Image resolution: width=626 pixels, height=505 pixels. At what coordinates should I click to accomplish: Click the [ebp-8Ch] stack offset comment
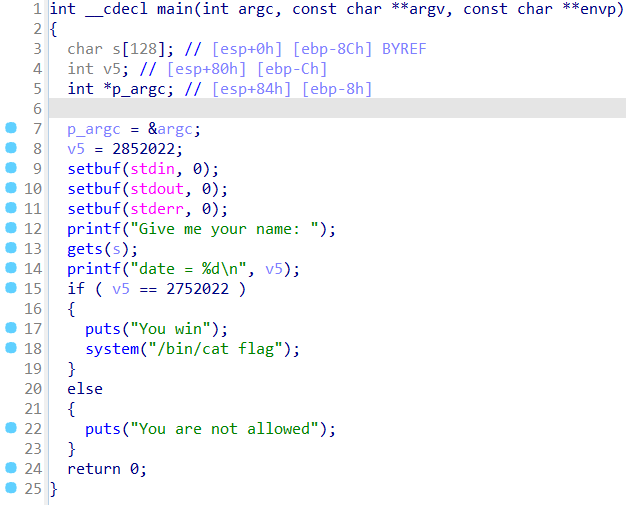332,50
